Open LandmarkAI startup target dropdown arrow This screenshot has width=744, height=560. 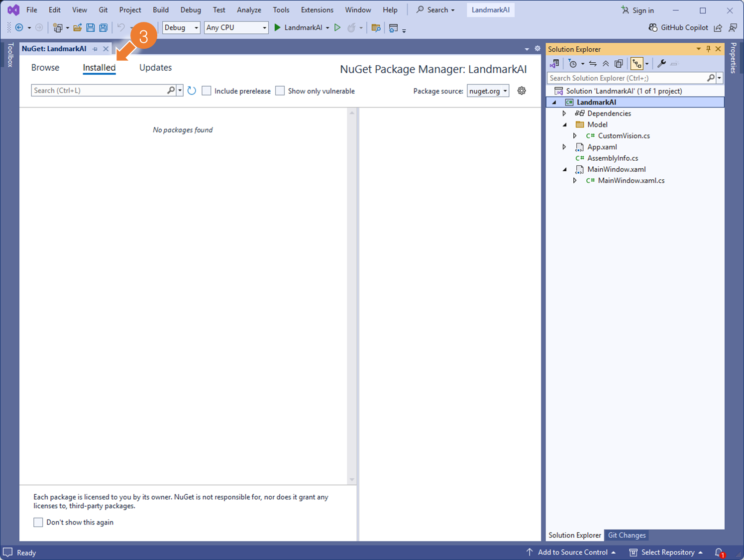tap(327, 28)
